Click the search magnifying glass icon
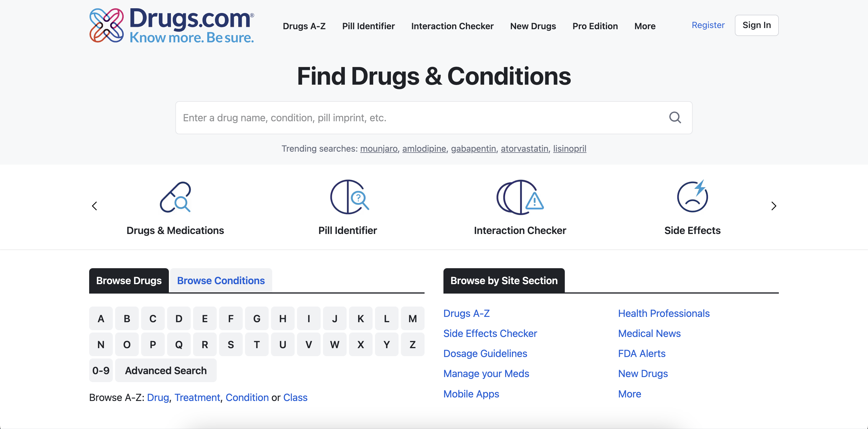The image size is (868, 429). (x=675, y=118)
